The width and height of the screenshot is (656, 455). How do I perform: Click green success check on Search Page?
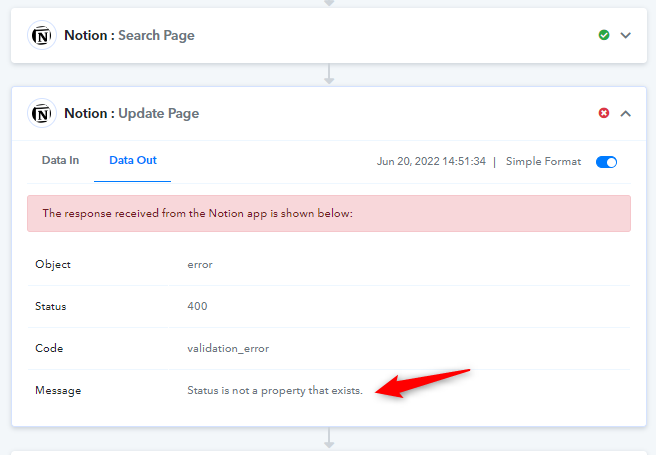point(604,35)
